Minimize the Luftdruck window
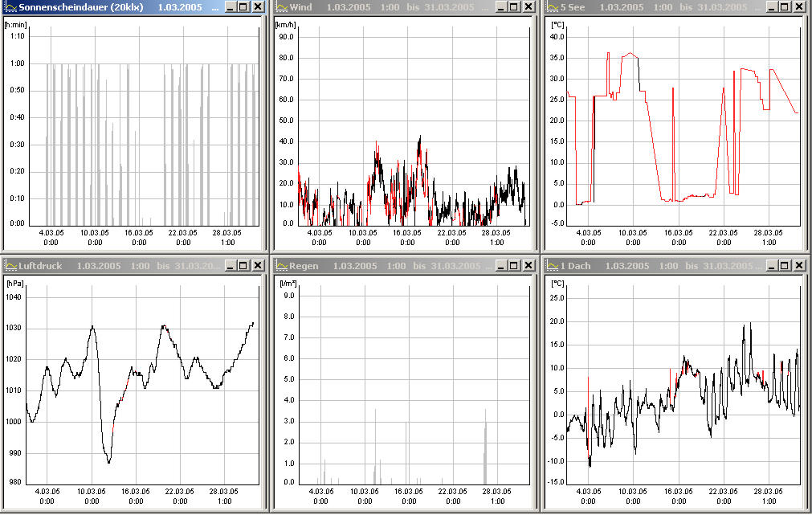 point(231,266)
